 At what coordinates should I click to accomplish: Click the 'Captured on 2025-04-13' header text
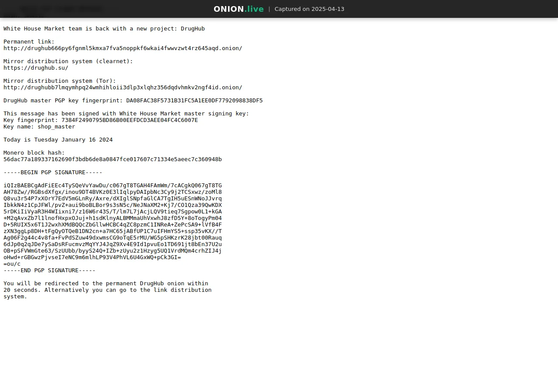click(x=310, y=9)
